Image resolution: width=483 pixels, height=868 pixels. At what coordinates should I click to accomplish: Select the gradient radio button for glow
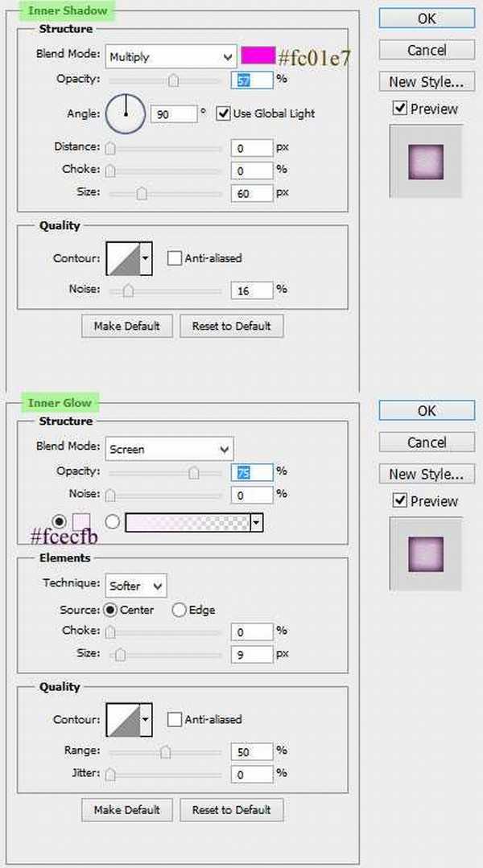click(113, 522)
